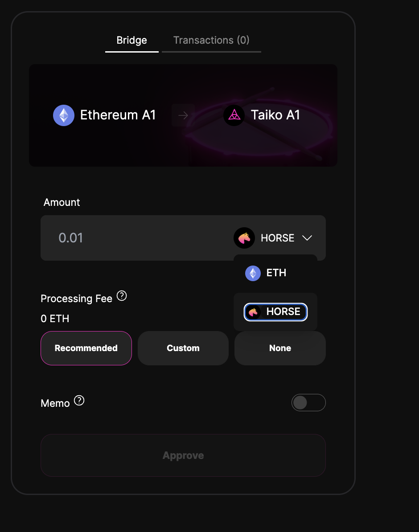This screenshot has height=532, width=419.
Task: Select HORSE from the token dropdown
Action: tap(275, 312)
